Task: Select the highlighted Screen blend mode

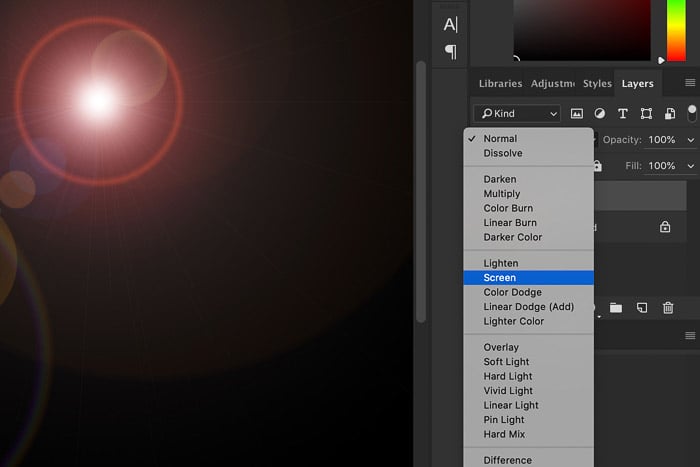Action: click(529, 278)
